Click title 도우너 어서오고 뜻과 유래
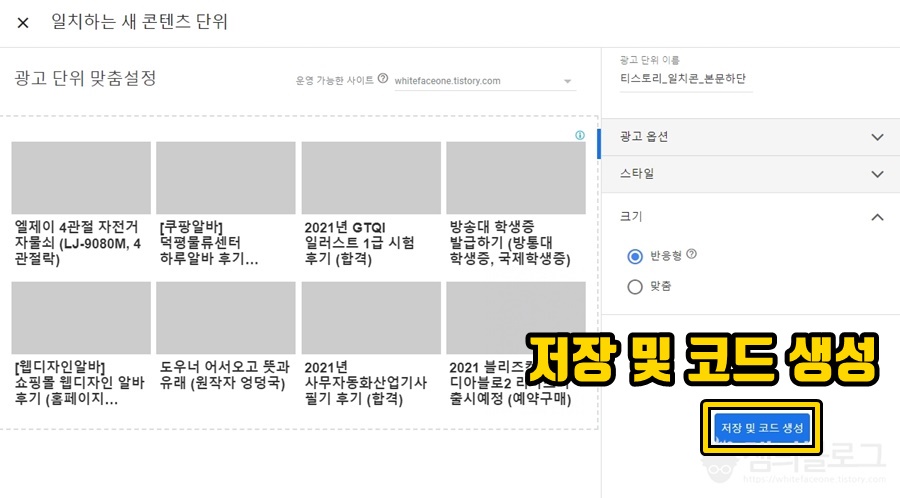 point(224,375)
